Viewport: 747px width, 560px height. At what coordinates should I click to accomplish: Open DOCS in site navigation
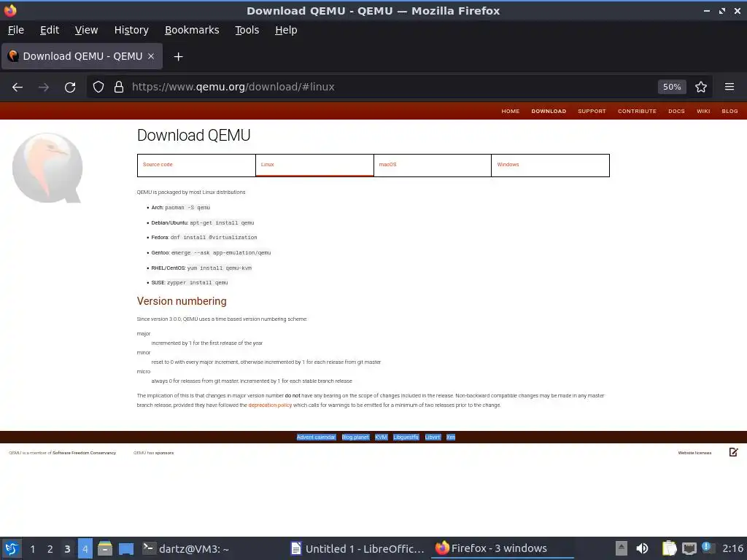point(676,111)
